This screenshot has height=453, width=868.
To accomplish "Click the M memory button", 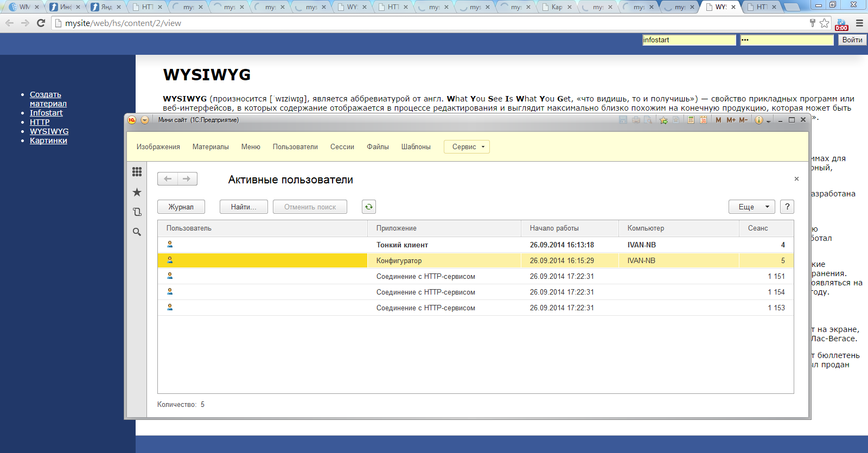I will click(x=718, y=120).
